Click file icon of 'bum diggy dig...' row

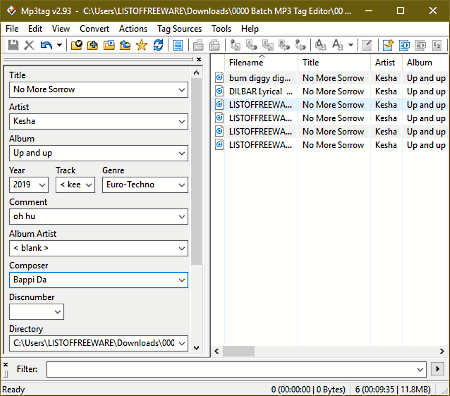219,78
